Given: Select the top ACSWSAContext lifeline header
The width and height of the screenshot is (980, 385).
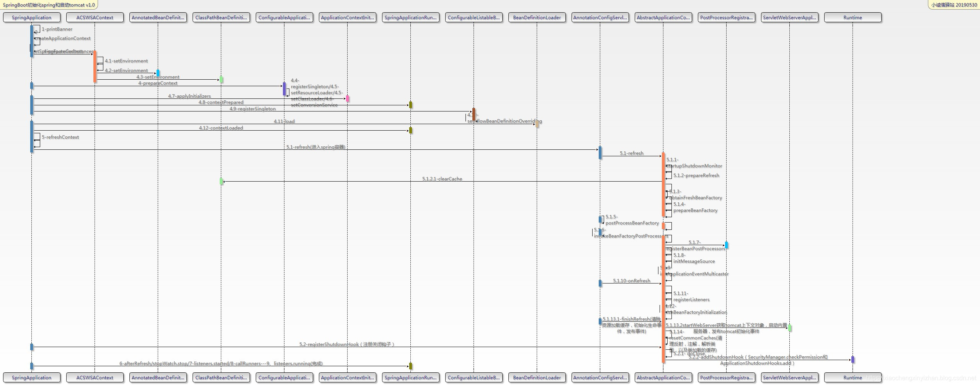Looking at the screenshot, I should [x=95, y=18].
